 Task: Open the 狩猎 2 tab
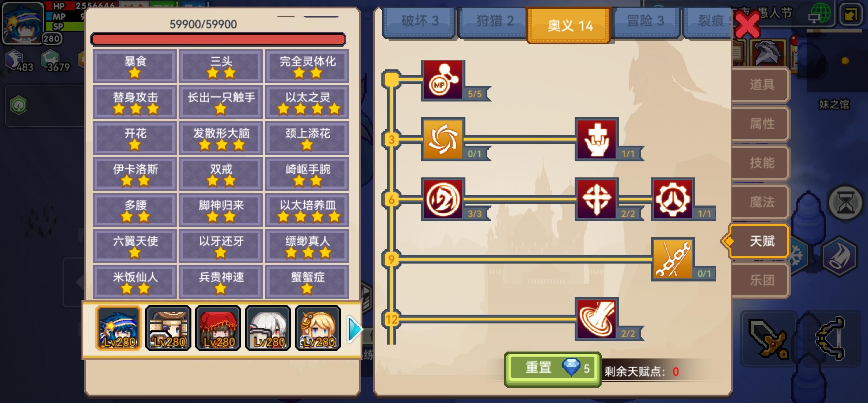[495, 21]
